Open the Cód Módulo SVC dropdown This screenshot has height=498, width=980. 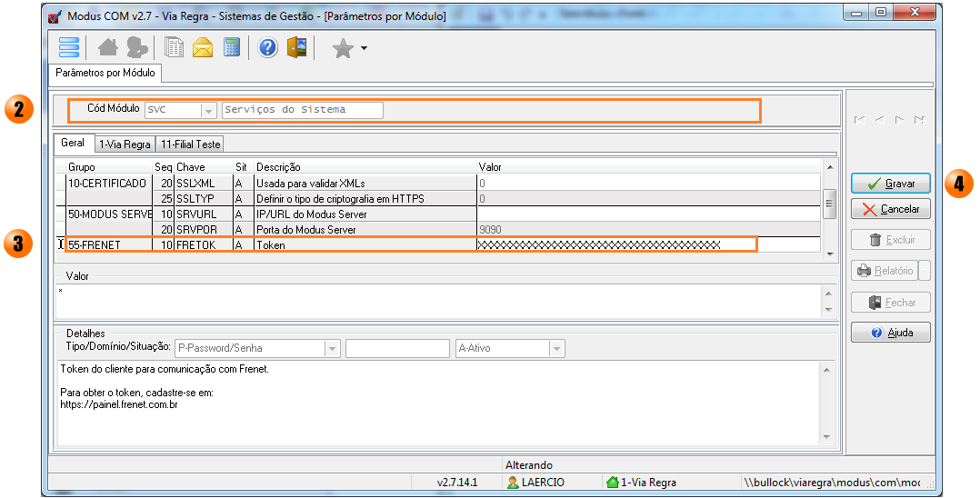click(x=207, y=110)
